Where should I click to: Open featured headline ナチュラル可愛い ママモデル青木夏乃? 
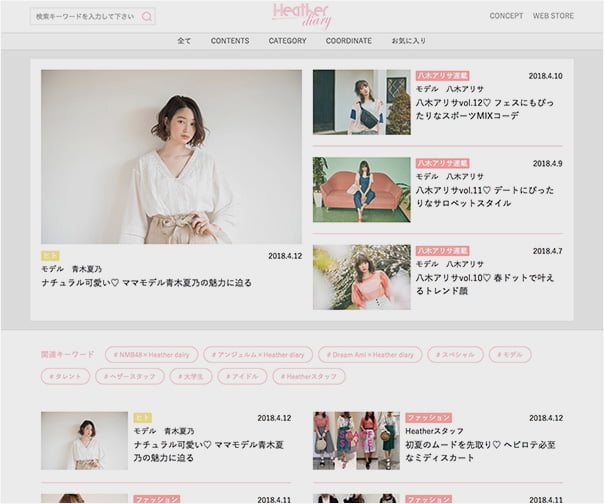click(x=146, y=283)
